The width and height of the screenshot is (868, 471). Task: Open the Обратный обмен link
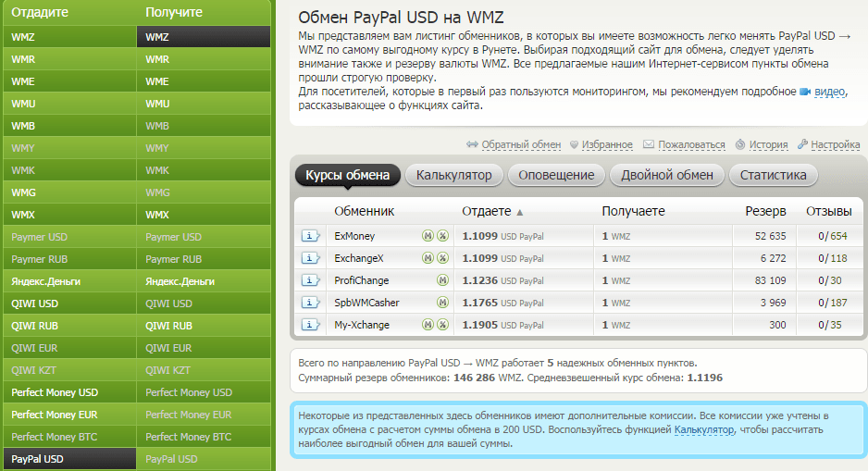(521, 145)
